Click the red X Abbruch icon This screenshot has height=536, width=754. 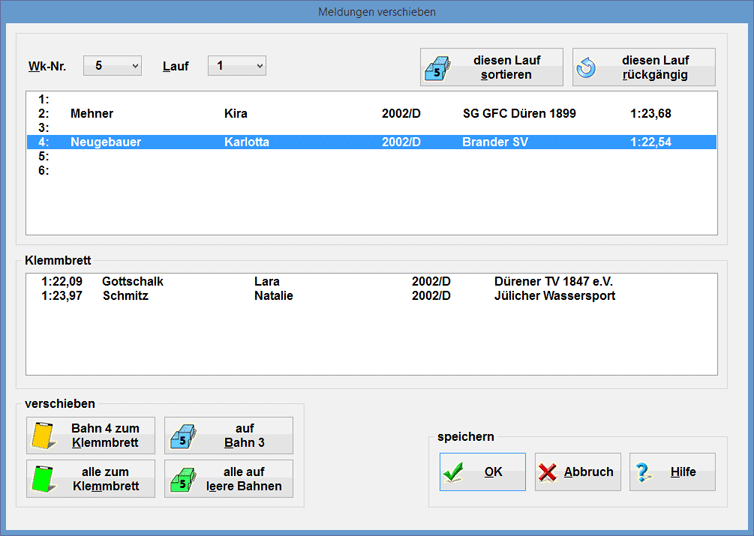pos(548,472)
